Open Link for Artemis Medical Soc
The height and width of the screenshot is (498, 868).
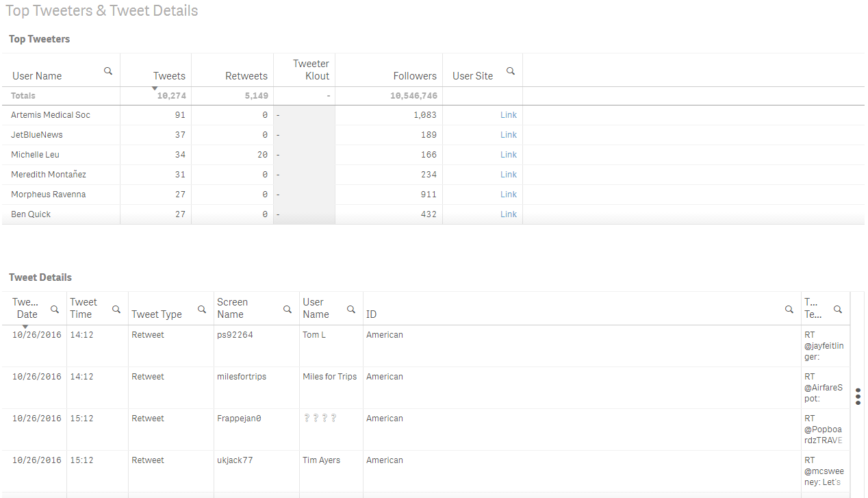(509, 115)
